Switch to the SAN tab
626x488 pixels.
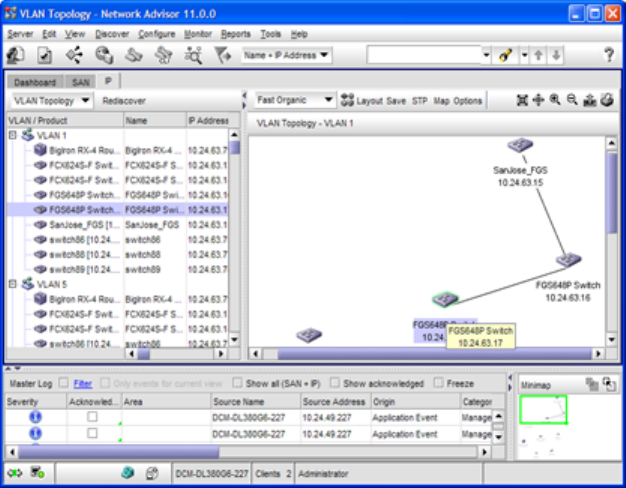click(x=81, y=82)
